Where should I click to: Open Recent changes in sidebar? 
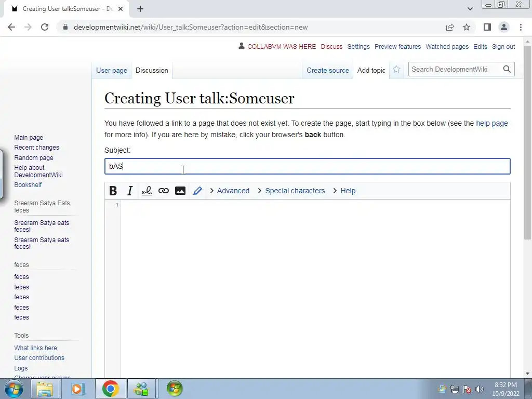pos(37,147)
